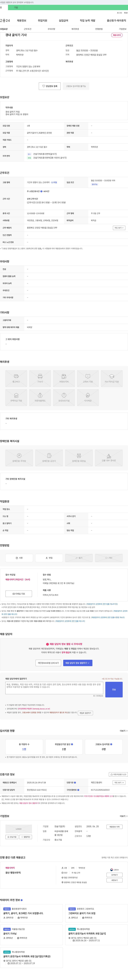Open 더보기 beside 입사지원 현황

click(x=123, y=731)
